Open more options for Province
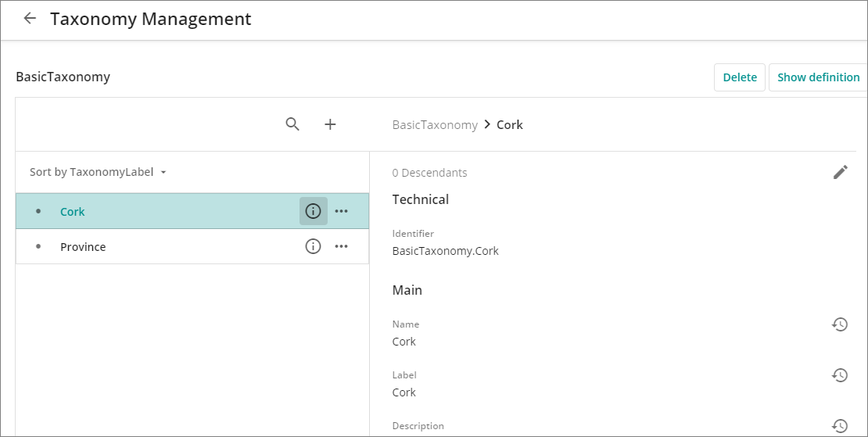The image size is (868, 437). [x=342, y=246]
